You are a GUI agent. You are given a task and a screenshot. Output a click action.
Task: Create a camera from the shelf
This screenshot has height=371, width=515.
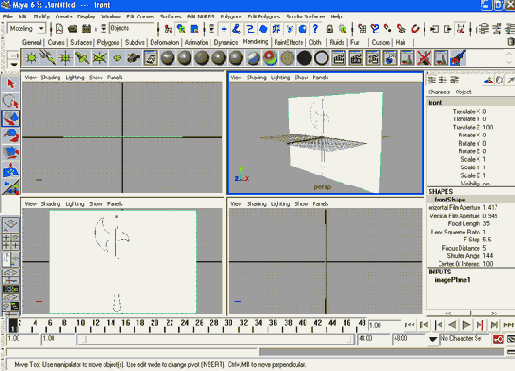134,58
